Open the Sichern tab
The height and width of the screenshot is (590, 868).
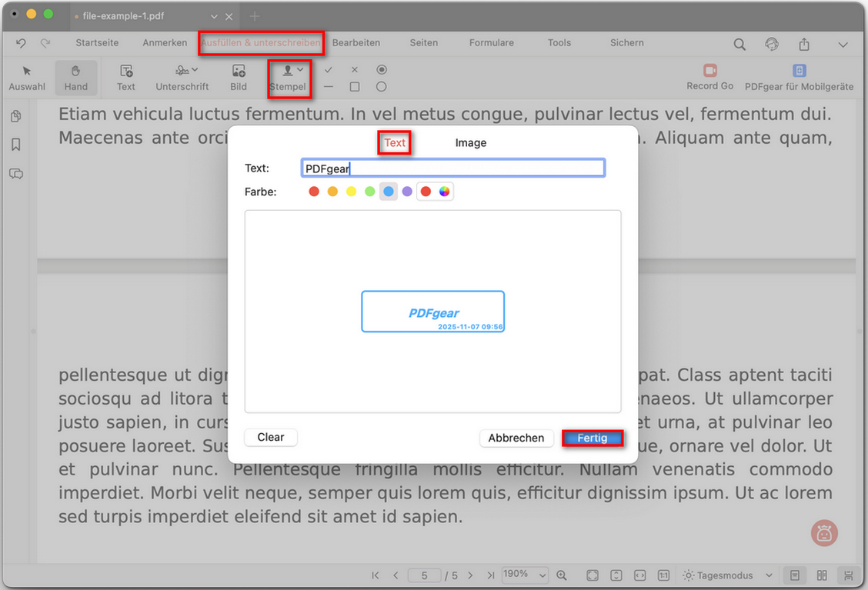pos(626,42)
